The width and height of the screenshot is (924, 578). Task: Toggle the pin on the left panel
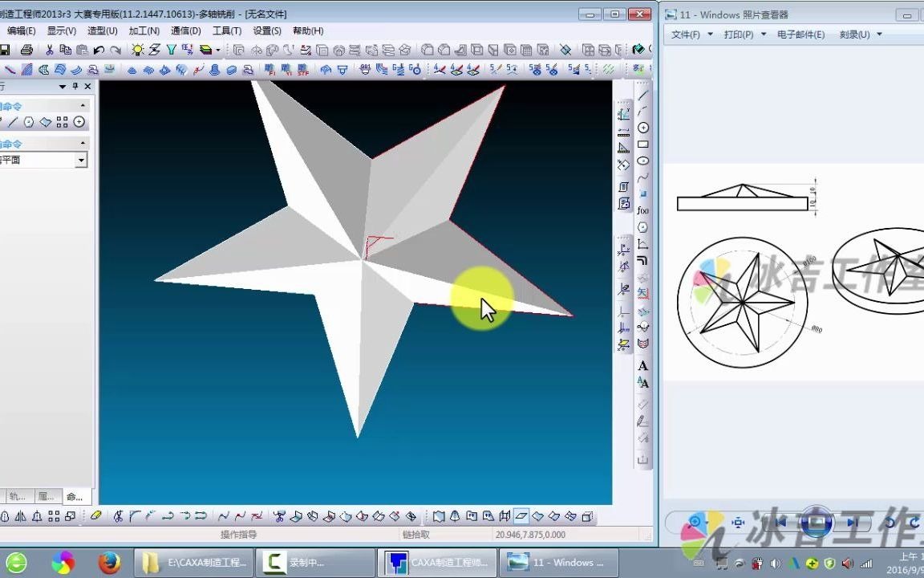[x=75, y=86]
